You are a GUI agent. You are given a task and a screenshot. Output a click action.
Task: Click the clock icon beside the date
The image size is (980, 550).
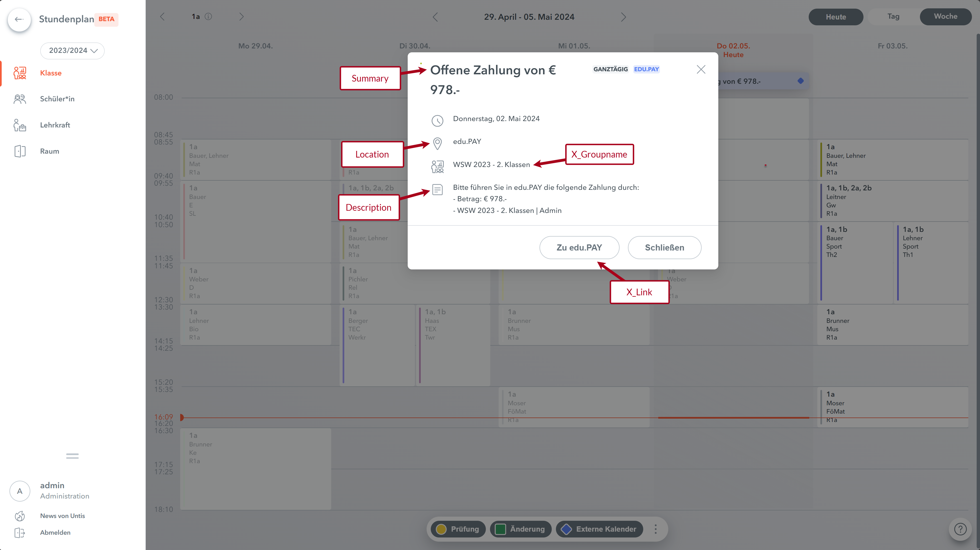tap(437, 121)
